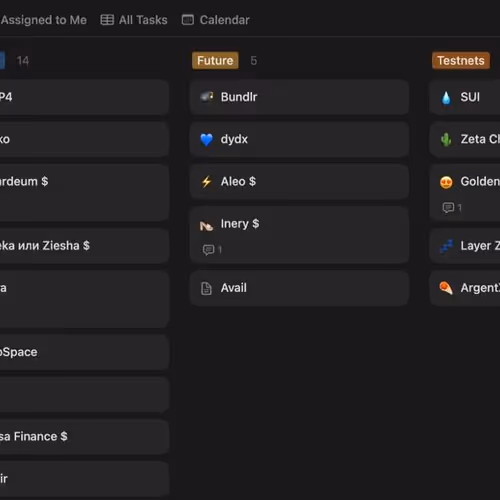
Task: Open the Assigned to Me view
Action: coord(43,20)
